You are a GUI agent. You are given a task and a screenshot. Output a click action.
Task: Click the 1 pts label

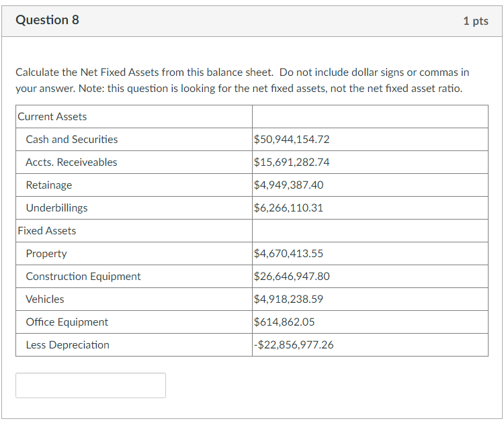coord(476,21)
